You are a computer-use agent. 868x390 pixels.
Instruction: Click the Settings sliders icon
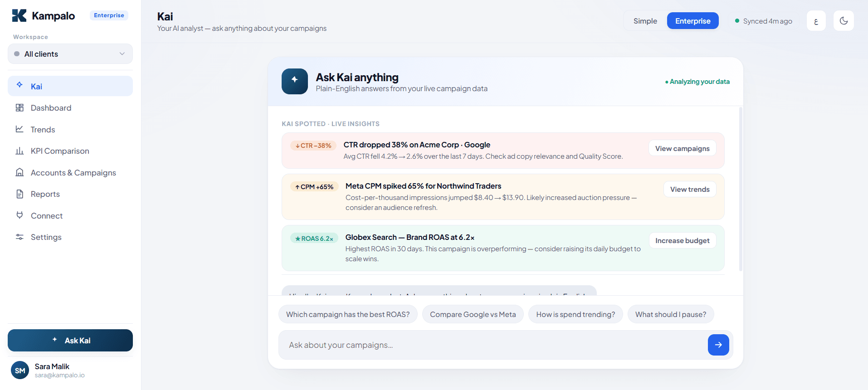tap(20, 237)
